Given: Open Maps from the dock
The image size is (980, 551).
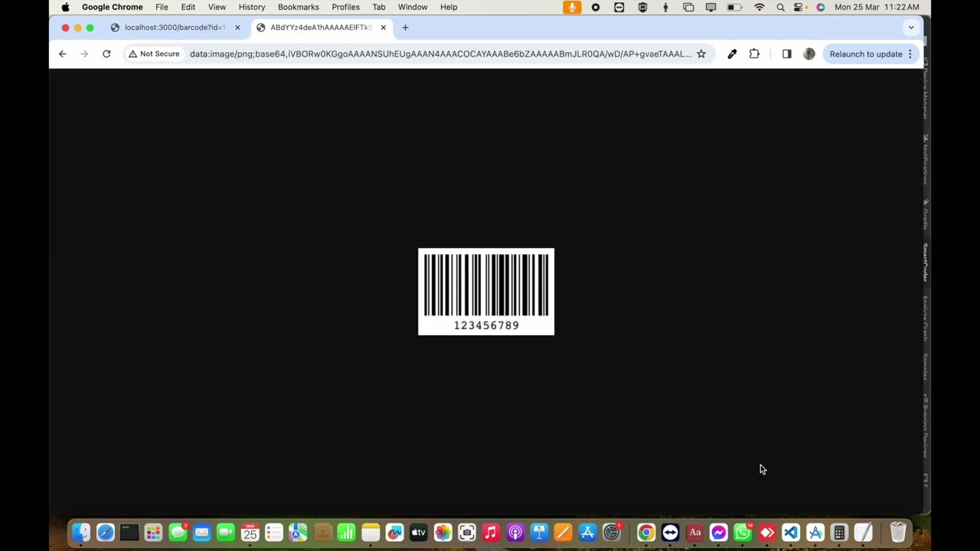Looking at the screenshot, I should [x=298, y=533].
